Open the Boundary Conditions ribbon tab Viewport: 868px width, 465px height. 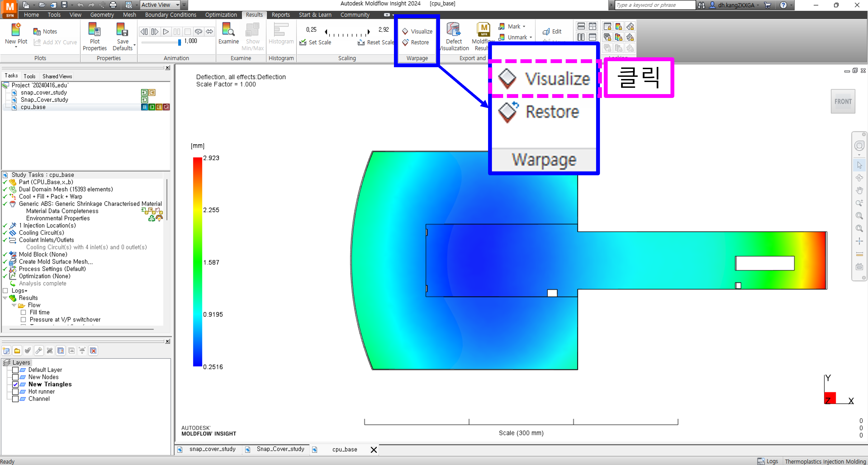tap(171, 15)
